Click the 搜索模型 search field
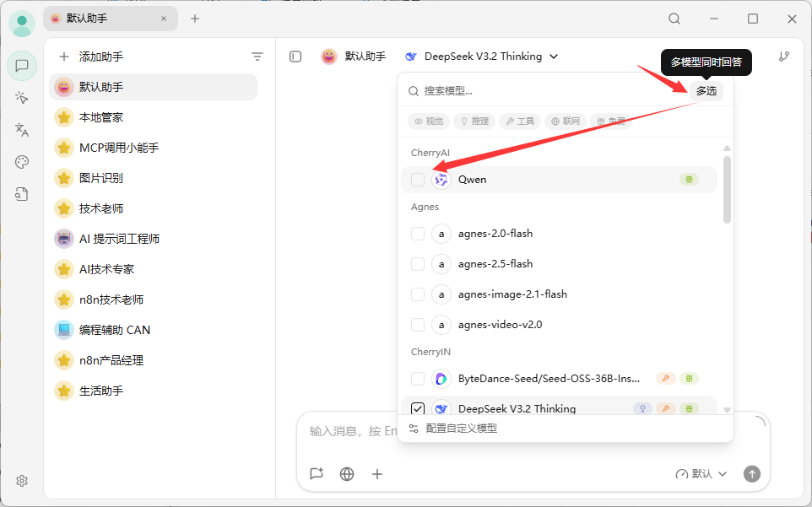The image size is (812, 507). (x=548, y=91)
